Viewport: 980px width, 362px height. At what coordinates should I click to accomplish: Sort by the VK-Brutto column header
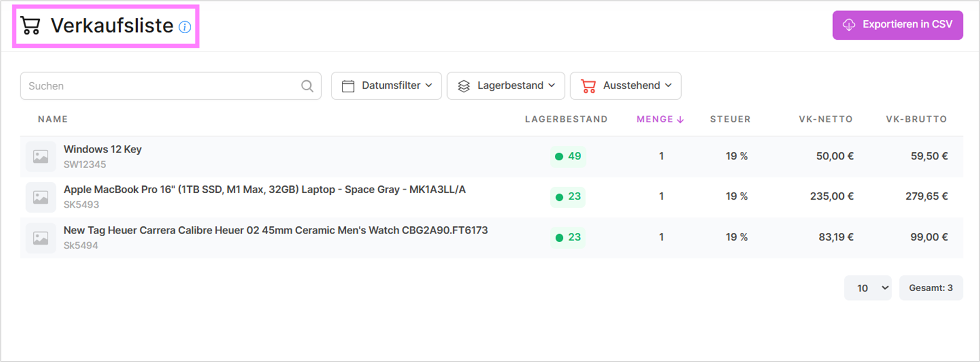(x=916, y=119)
